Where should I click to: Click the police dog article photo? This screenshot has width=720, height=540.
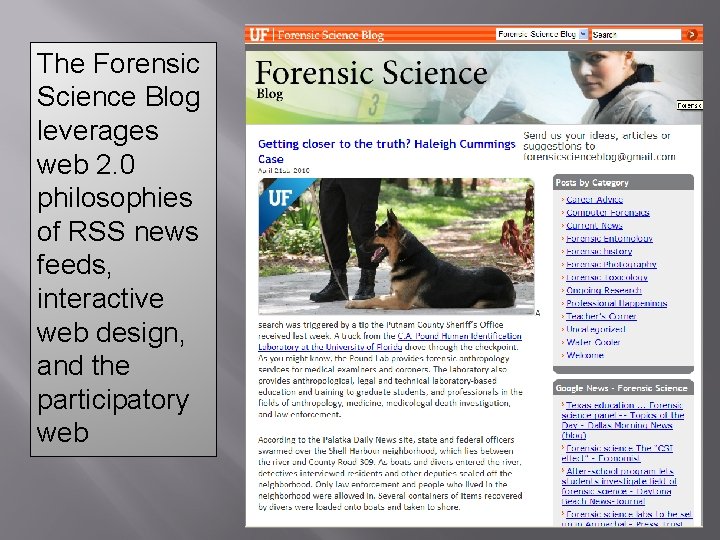396,247
